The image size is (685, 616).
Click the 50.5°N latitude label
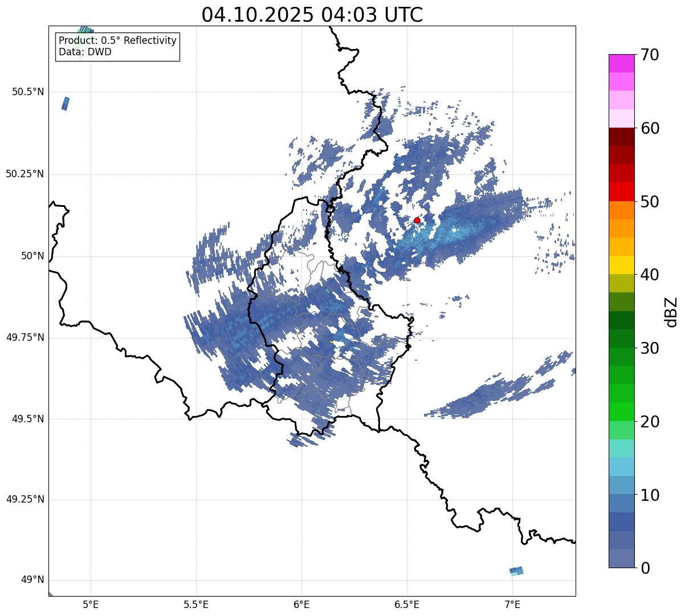click(x=28, y=92)
